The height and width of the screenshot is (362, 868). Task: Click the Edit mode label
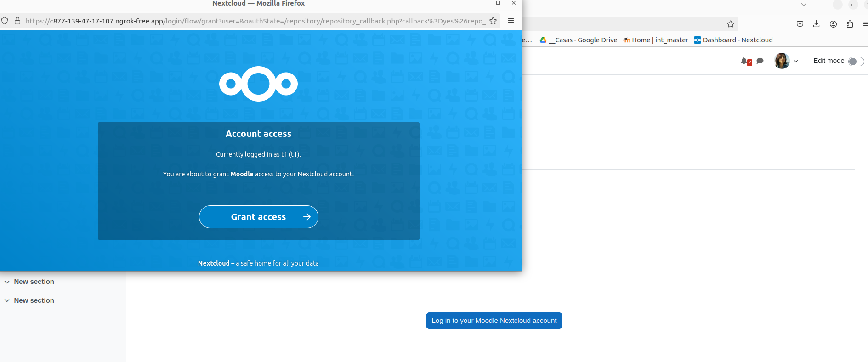pos(829,61)
